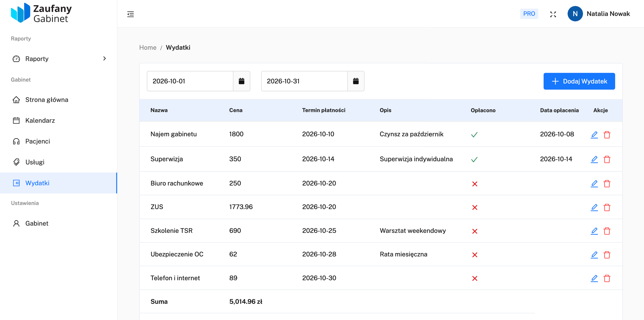
Task: Edit the Biuro rachunkowe expense
Action: coord(594,184)
